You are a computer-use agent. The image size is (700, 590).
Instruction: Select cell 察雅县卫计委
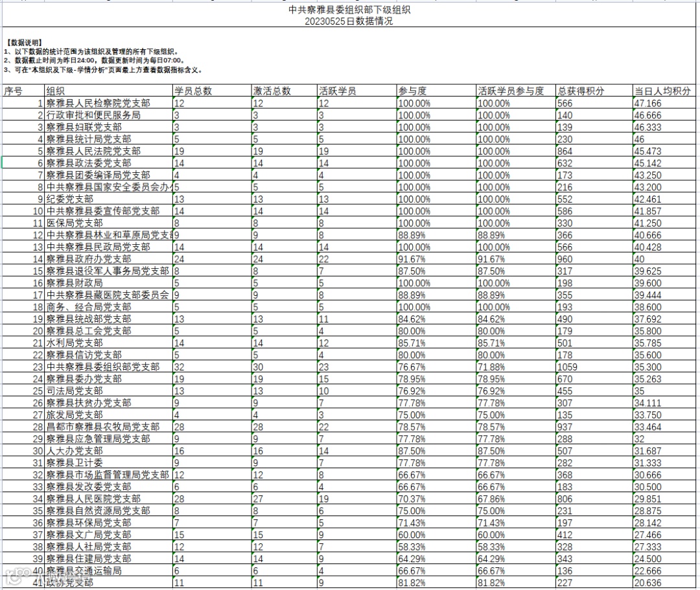click(108, 463)
